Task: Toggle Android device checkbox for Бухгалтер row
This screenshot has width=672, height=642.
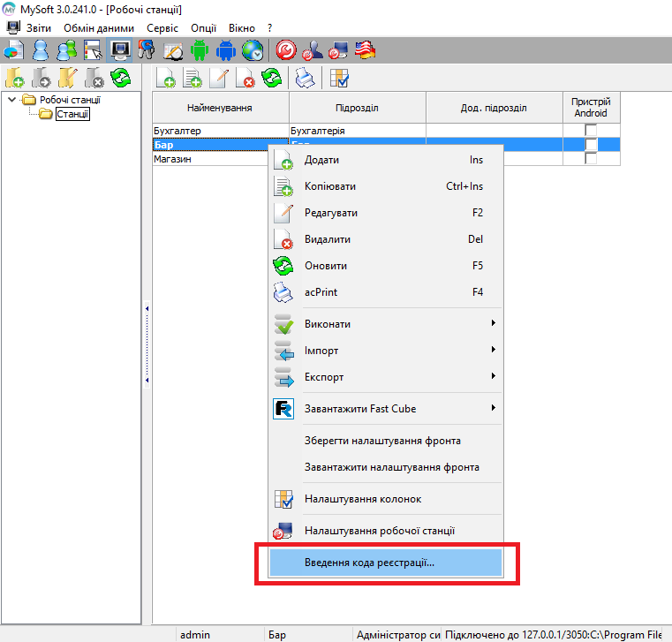Action: [591, 130]
